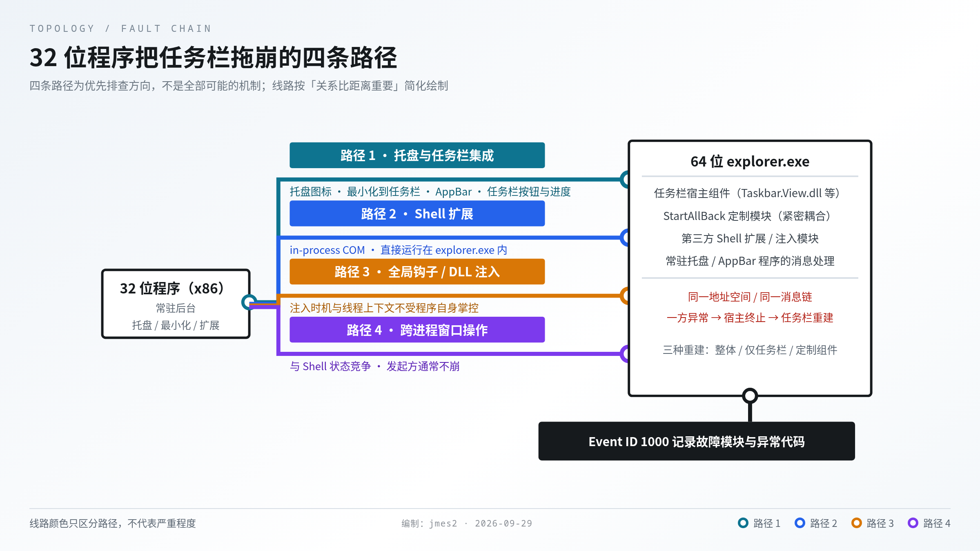Click the connector ring on the 32 位程序 box

point(249,302)
